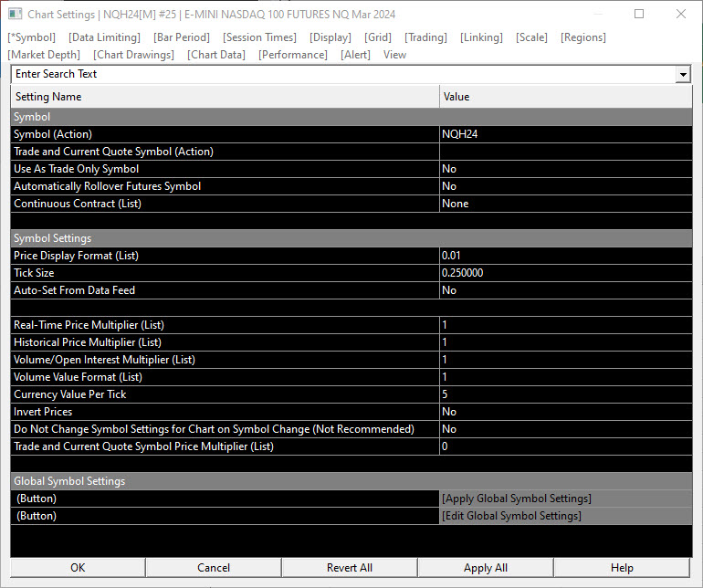Open the search text dropdown arrow
This screenshot has width=703, height=588.
coord(683,74)
